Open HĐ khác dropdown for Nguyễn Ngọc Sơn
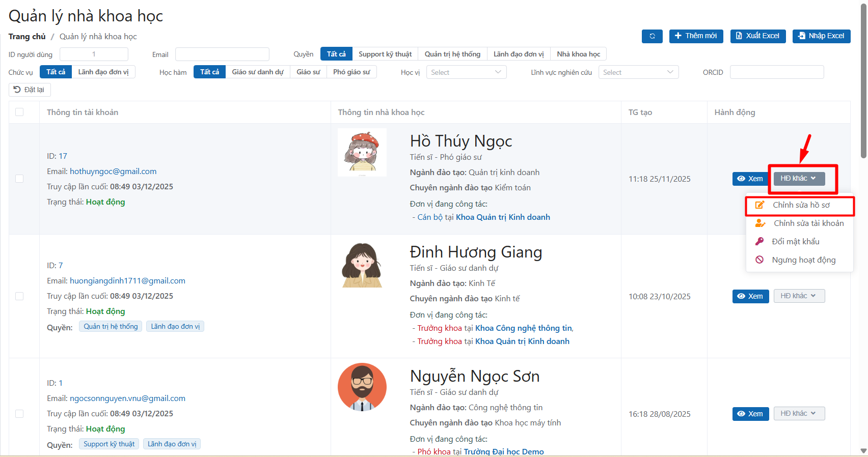 (x=799, y=414)
